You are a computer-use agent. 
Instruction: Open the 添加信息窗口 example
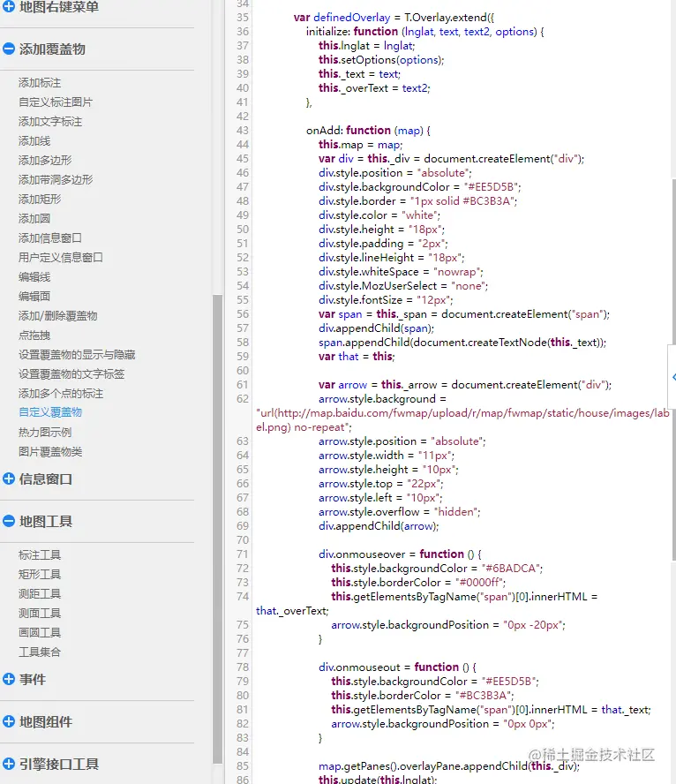pos(50,238)
